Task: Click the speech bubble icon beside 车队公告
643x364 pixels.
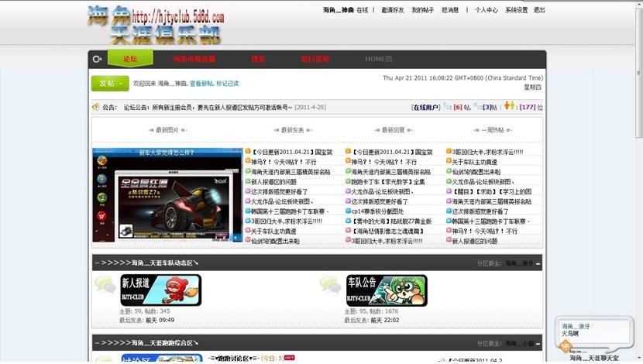Action: tap(330, 284)
